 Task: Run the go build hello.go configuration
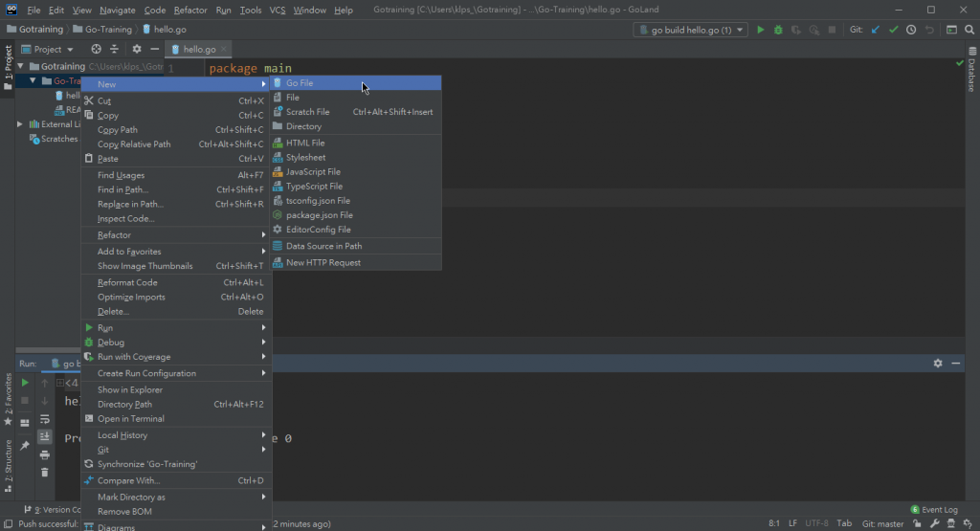tap(760, 30)
